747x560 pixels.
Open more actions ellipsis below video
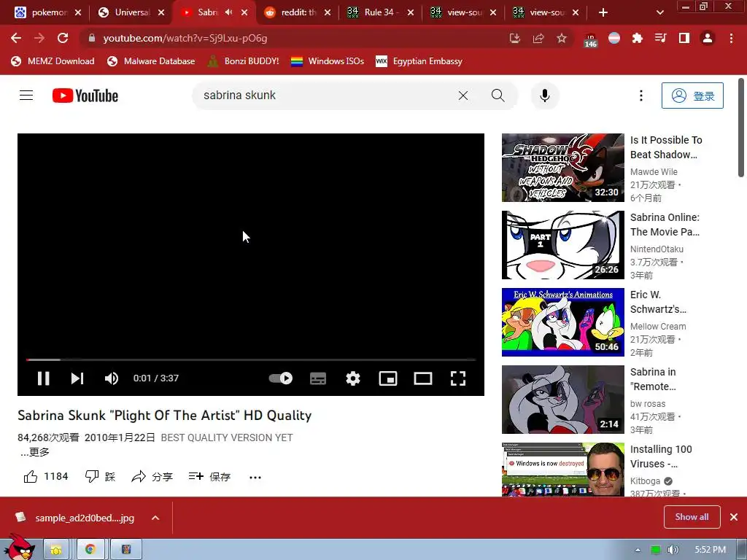255,477
